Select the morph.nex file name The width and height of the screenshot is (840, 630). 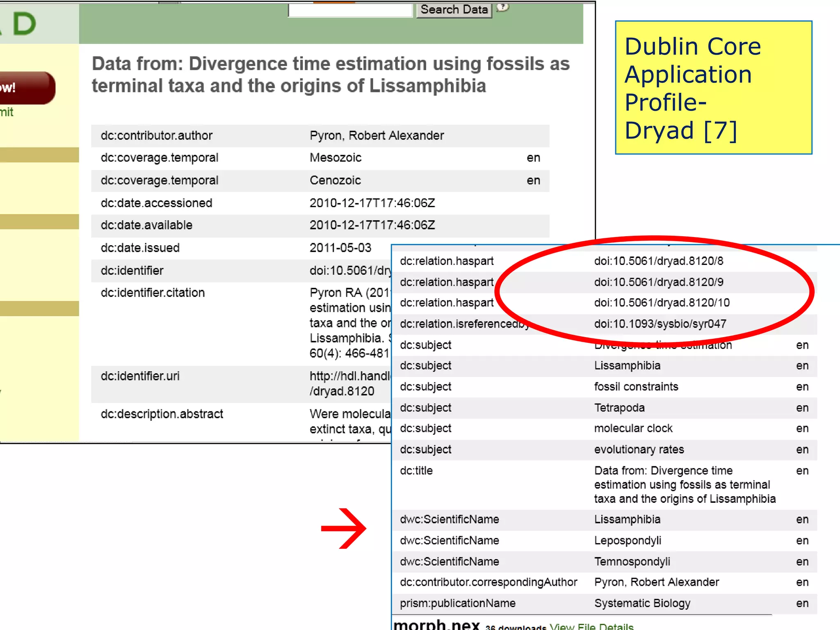click(436, 624)
